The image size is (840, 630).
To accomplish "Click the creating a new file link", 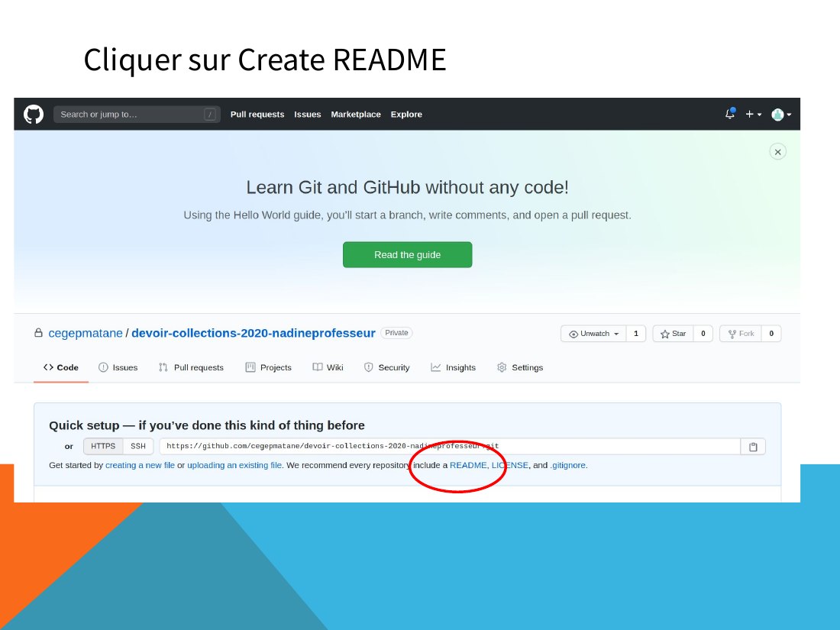I will coord(140,465).
